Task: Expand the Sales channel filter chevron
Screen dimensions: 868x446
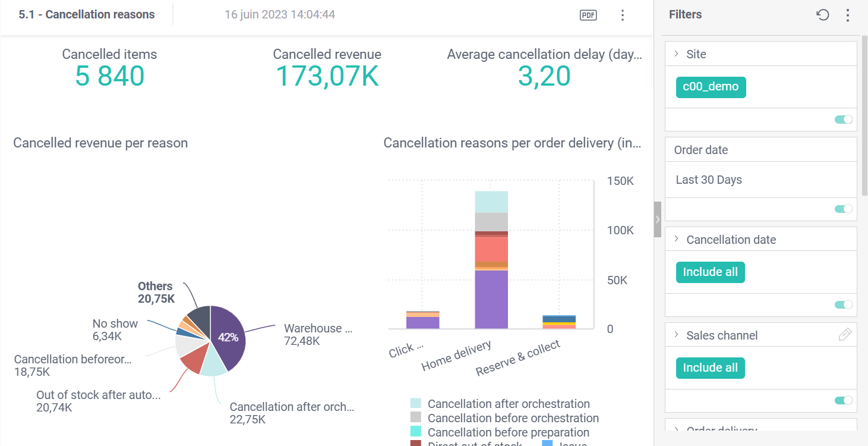Action: tap(677, 335)
